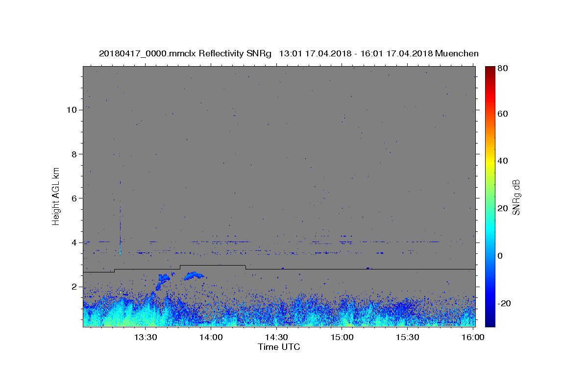Click the 13:30 time tick label
The width and height of the screenshot is (588, 392).
(146, 337)
